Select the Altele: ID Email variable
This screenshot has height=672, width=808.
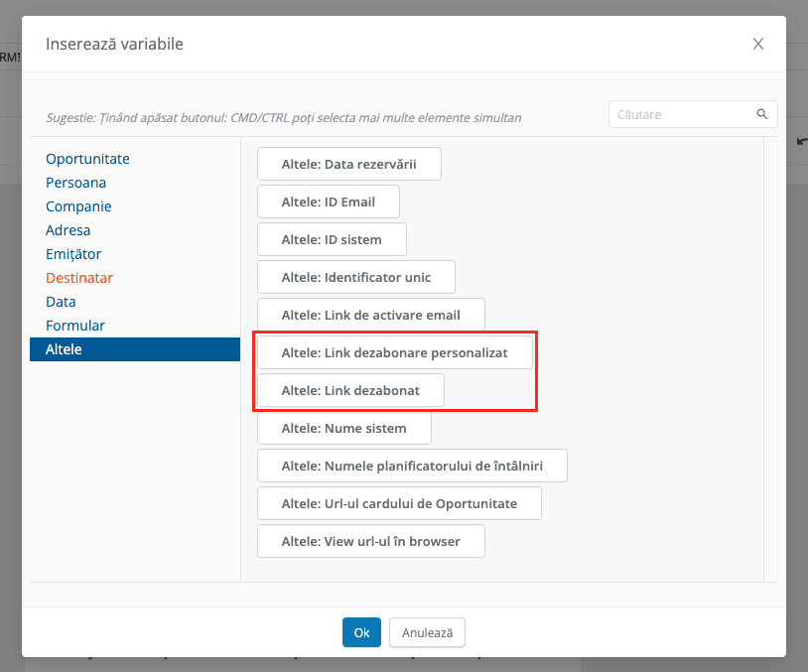[x=329, y=202]
